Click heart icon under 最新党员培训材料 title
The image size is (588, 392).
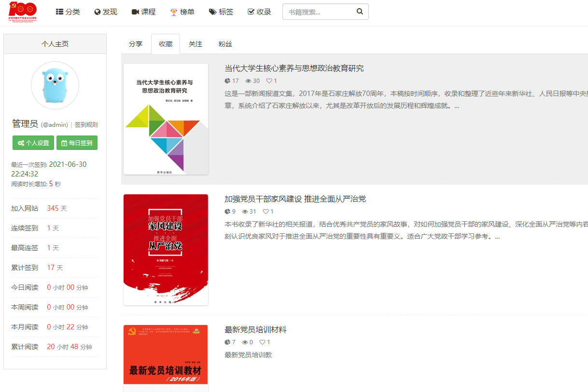(263, 342)
